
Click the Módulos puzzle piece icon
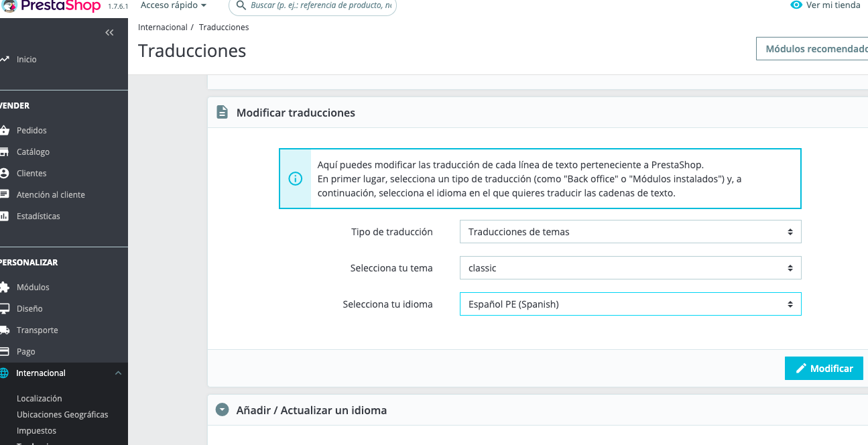pos(4,288)
